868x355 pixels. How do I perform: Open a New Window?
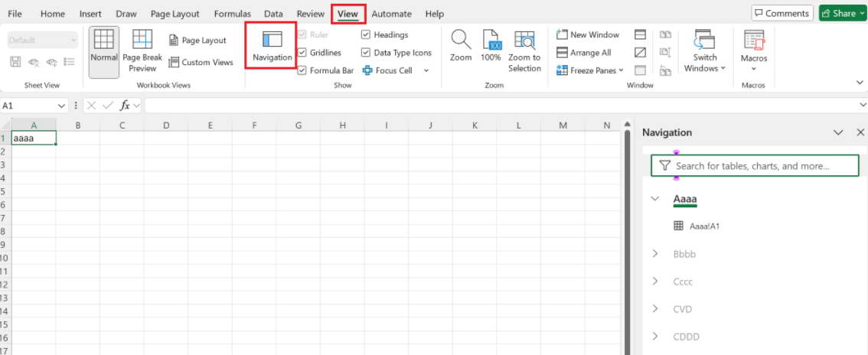coord(588,35)
